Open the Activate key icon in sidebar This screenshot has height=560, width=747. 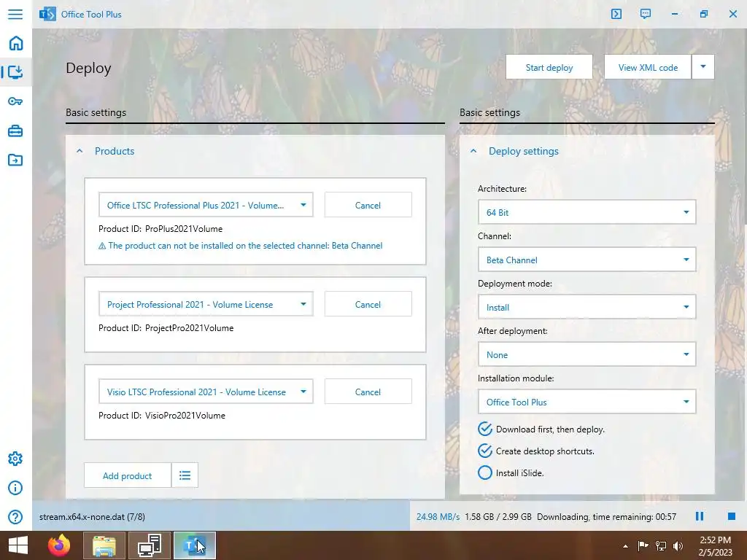[15, 101]
